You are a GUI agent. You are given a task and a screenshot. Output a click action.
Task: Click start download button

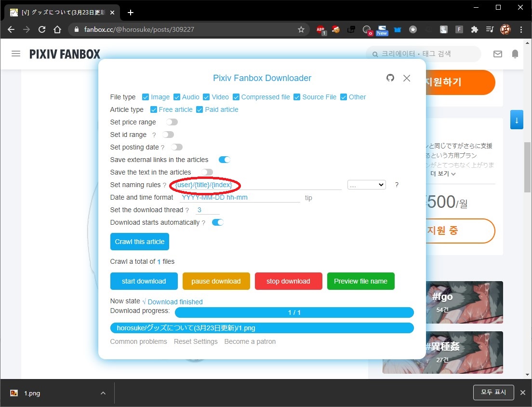144,281
